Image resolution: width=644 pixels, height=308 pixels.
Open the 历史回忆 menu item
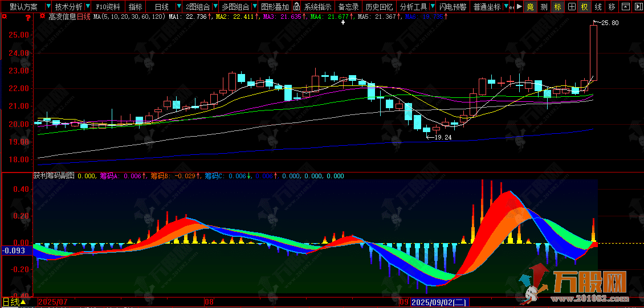[379, 7]
